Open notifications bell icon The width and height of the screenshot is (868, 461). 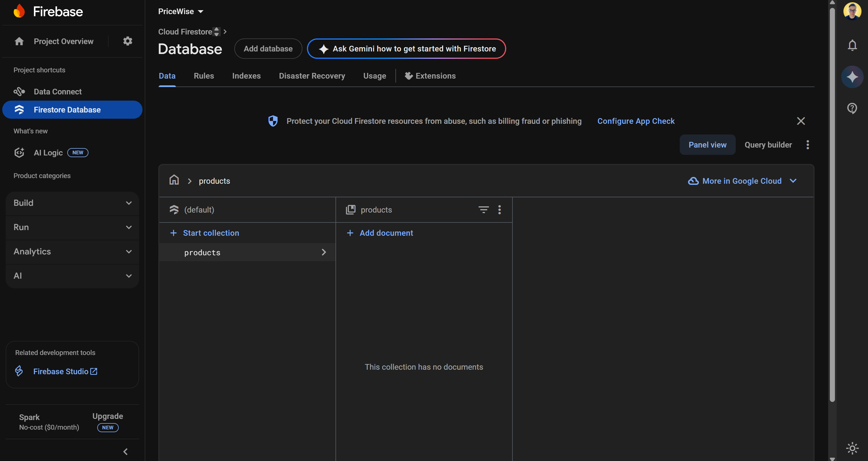click(x=852, y=45)
